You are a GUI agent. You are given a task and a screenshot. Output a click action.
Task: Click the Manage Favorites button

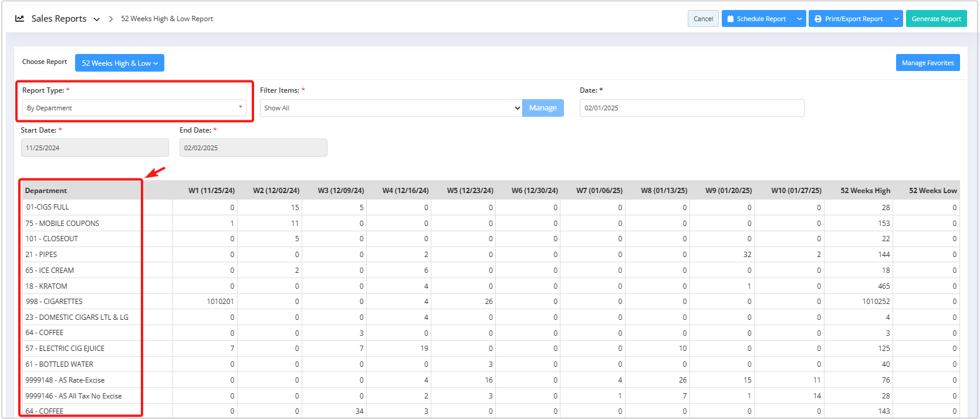click(927, 63)
